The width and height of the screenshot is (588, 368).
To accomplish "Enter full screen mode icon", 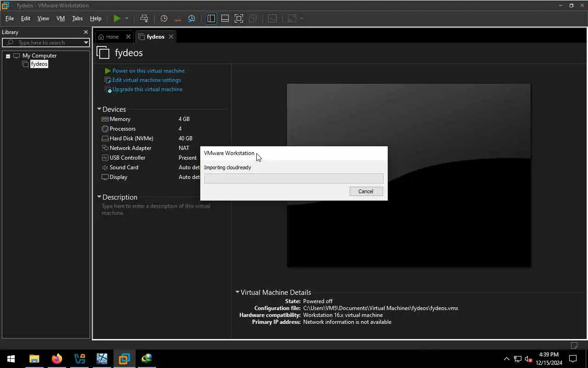I will pyautogui.click(x=239, y=18).
